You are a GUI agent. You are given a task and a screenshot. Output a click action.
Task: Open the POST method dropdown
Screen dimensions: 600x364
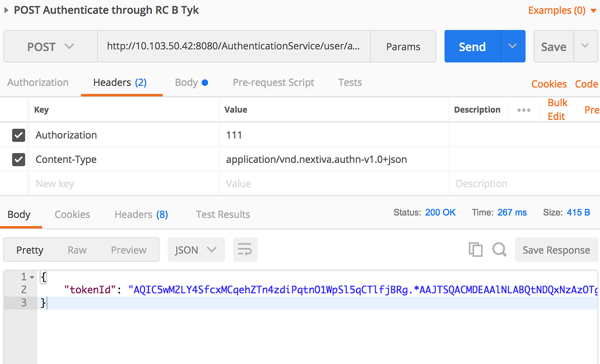(50, 46)
